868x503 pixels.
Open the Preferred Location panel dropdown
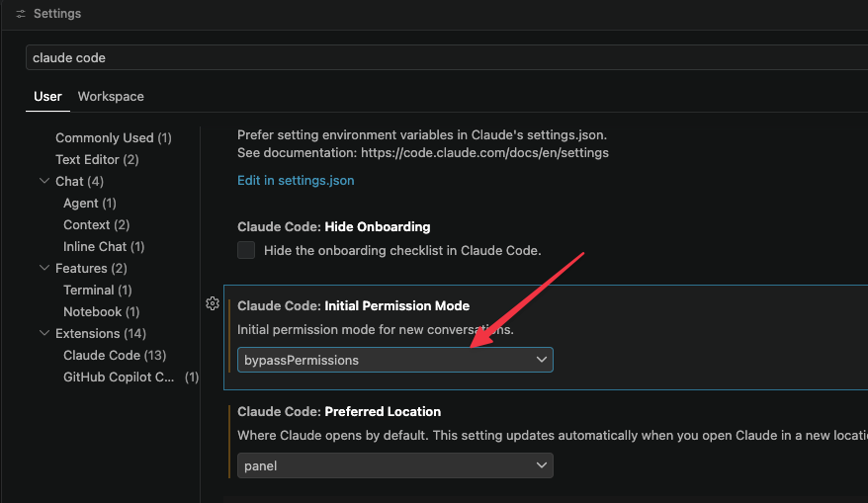(395, 465)
